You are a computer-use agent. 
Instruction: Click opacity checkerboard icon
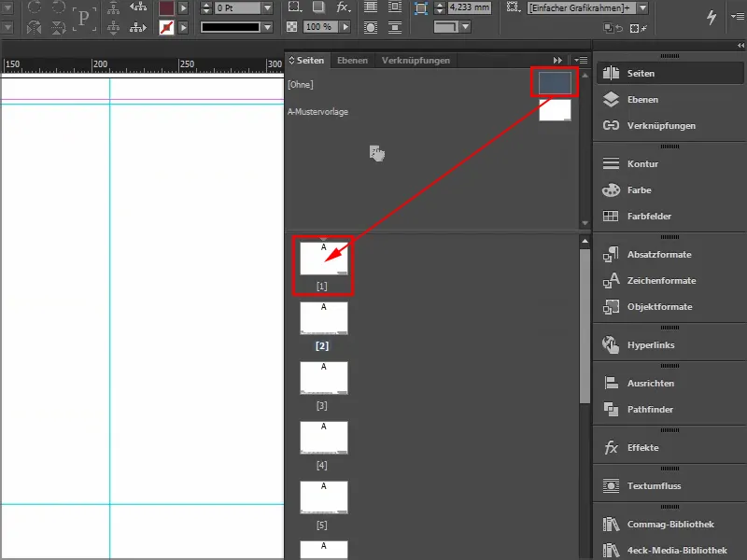[292, 27]
